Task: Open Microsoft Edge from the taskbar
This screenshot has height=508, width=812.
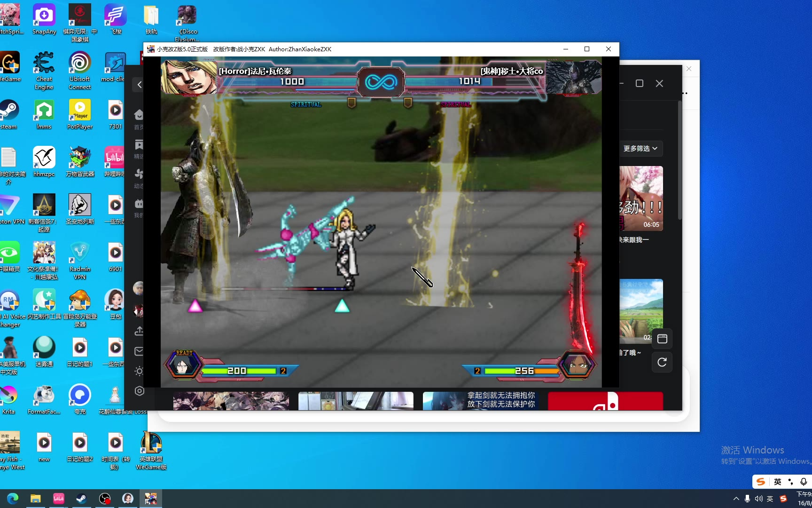Action: click(13, 499)
